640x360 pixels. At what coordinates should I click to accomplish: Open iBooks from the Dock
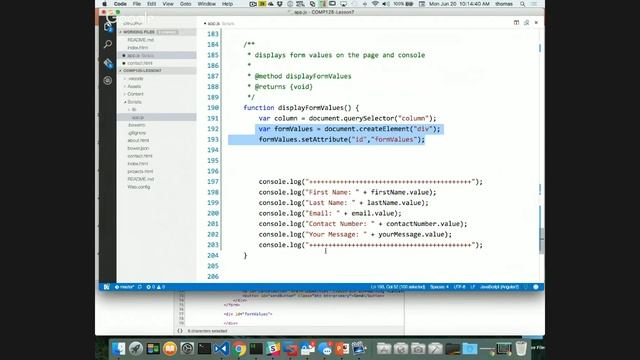tap(170, 349)
